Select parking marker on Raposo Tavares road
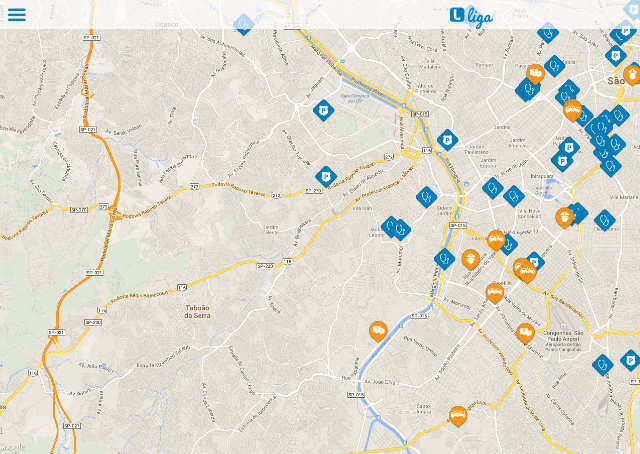Screen dimensions: 640x454 coord(325,177)
